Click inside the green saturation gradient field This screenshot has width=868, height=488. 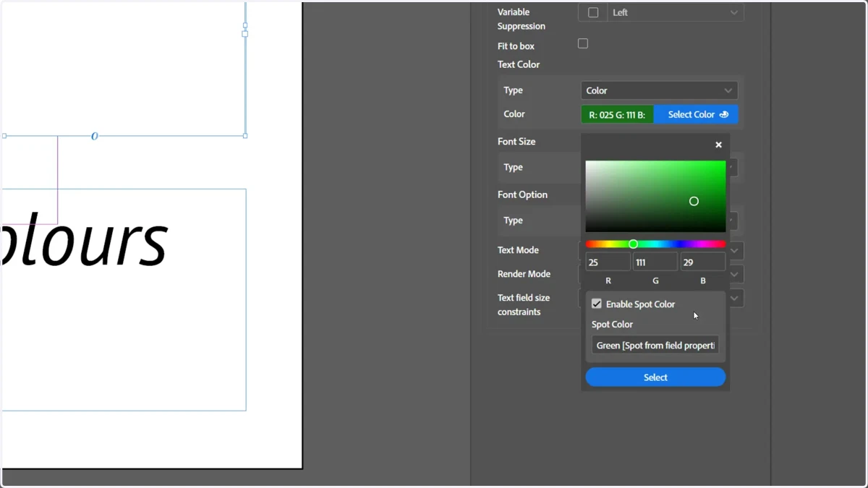[x=655, y=197]
